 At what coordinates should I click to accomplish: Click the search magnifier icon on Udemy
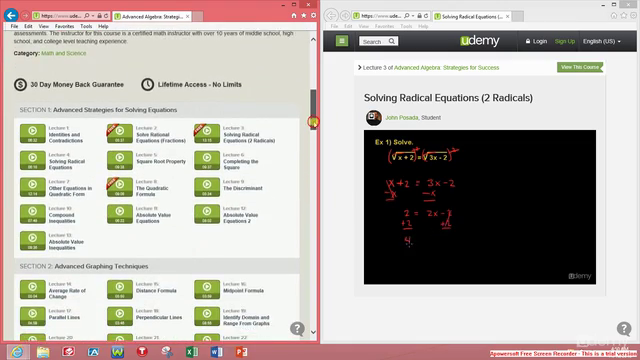391,41
